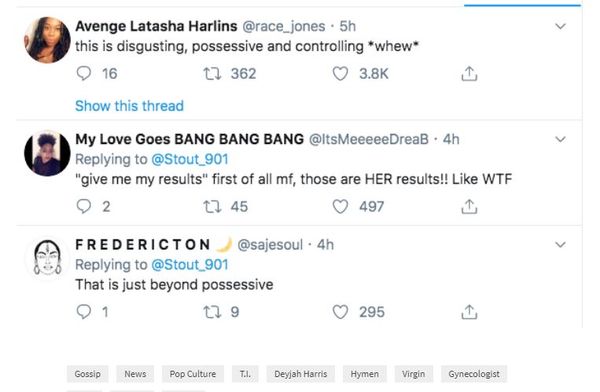Open the Deyjah Harris tag
This screenshot has height=392, width=600.
tap(301, 374)
